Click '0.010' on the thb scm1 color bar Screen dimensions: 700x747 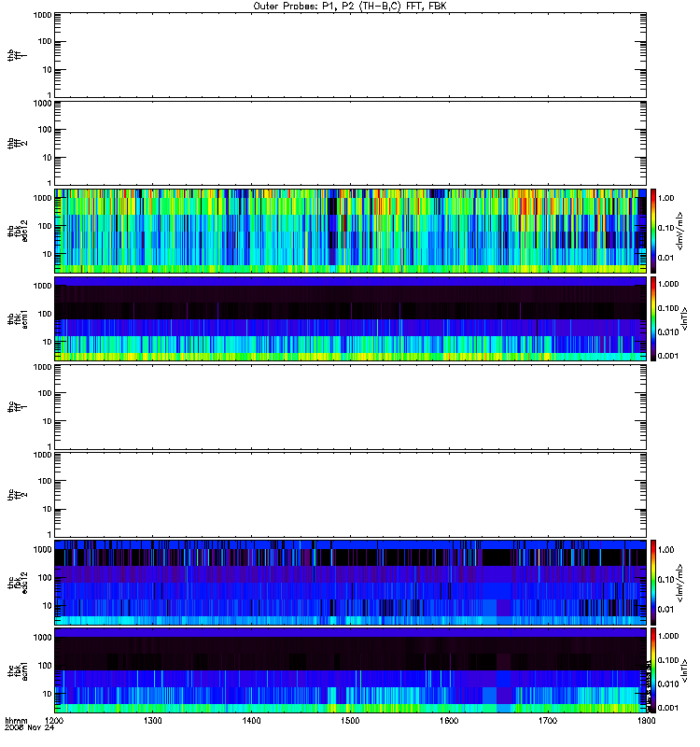668,332
